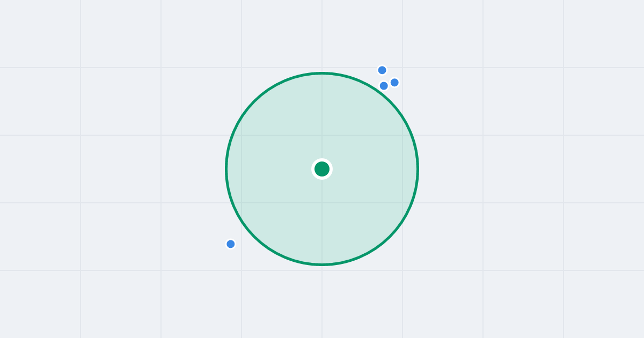Viewport: 644px width, 338px height.
Task: Click the circle outline at its leftmost point
Action: click(x=226, y=169)
